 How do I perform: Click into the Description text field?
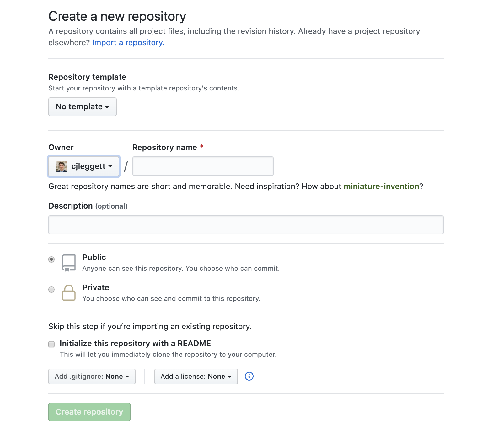coord(246,225)
